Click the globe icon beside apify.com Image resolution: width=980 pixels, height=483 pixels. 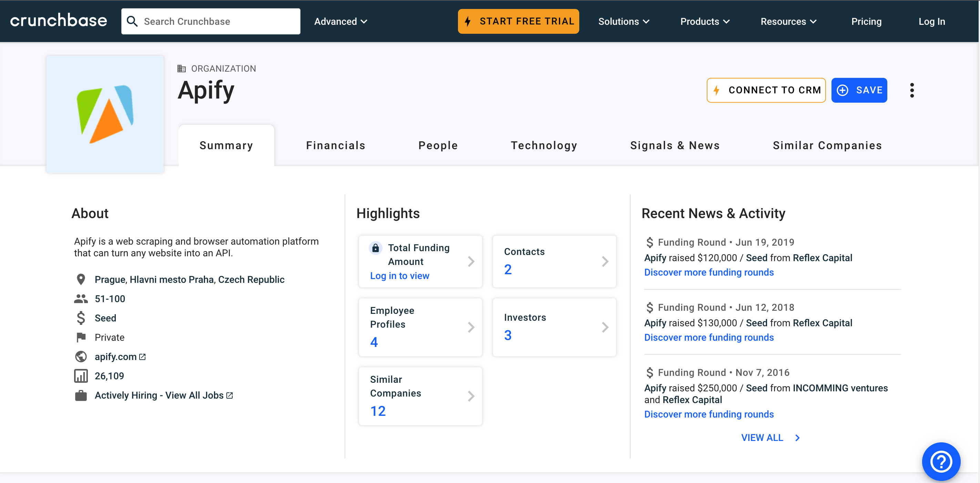81,356
